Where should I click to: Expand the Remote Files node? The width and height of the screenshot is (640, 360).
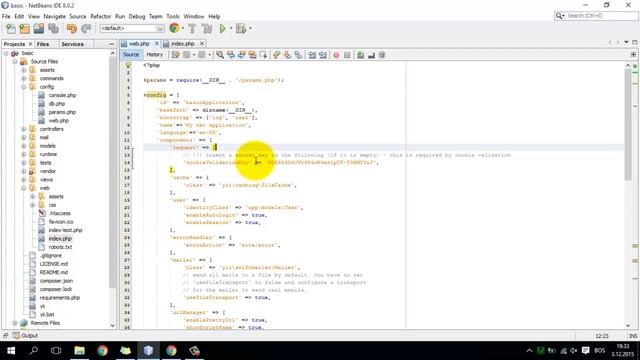coord(15,323)
